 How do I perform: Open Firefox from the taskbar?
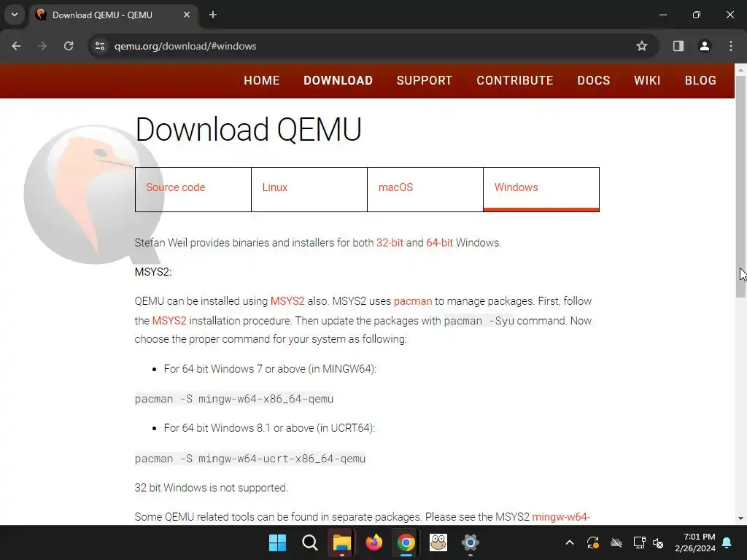tap(374, 542)
